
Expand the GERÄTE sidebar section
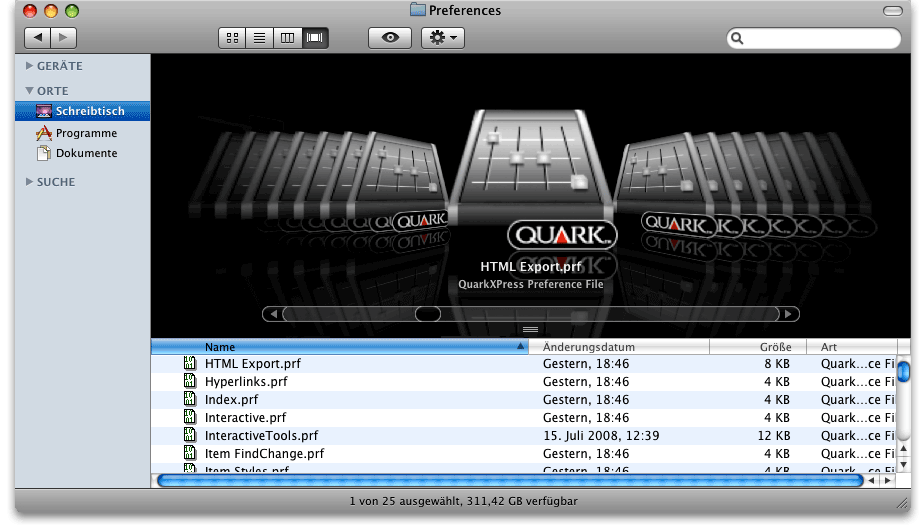point(29,66)
